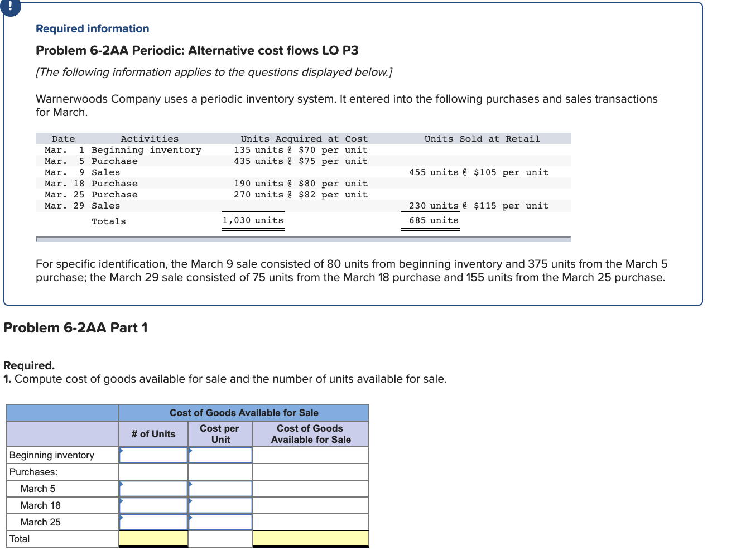Open the Beginning inventory units dropdown
741x560 pixels.
153,455
